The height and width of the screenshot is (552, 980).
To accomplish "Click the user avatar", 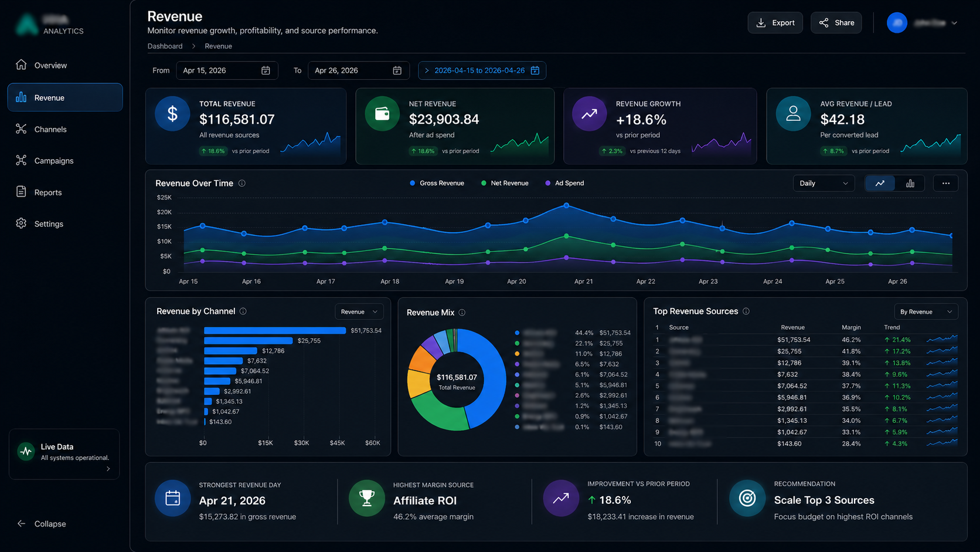I will pos(897,23).
